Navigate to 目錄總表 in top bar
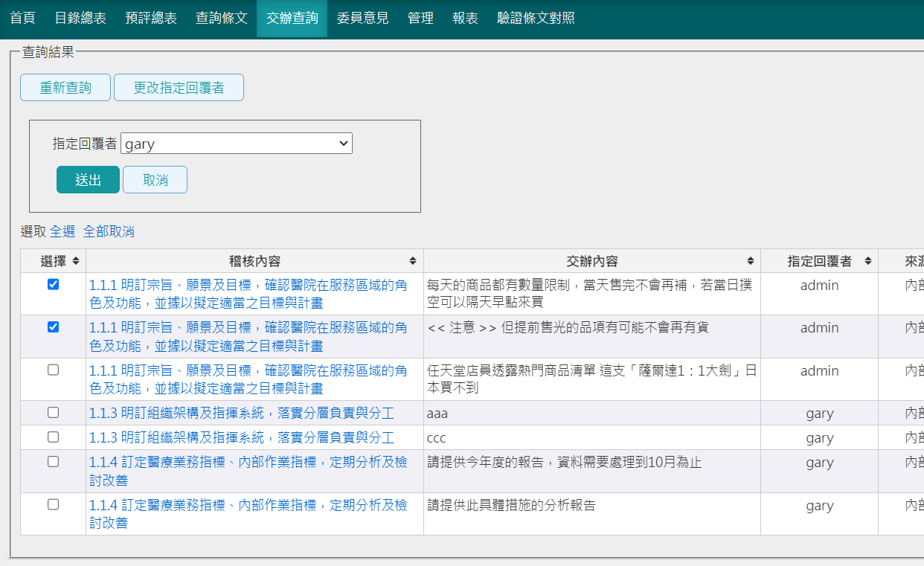Viewport: 924px width, 566px height. [80, 18]
